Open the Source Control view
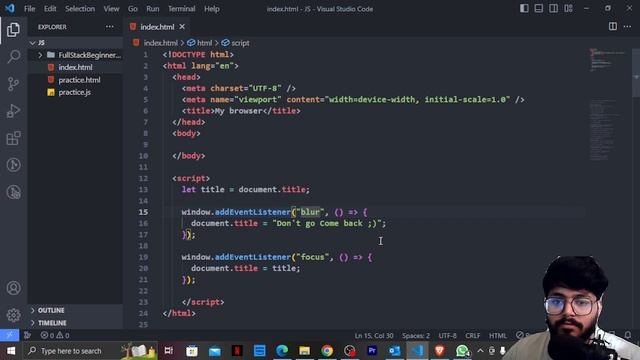 (13, 84)
